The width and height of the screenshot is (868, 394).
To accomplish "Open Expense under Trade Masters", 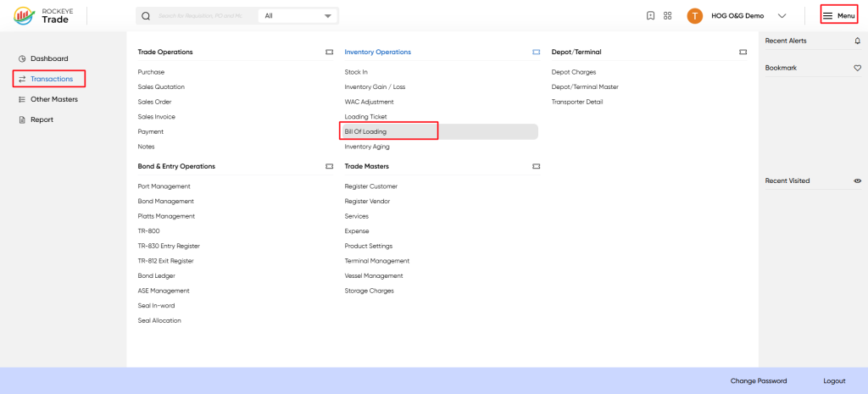I will 357,231.
